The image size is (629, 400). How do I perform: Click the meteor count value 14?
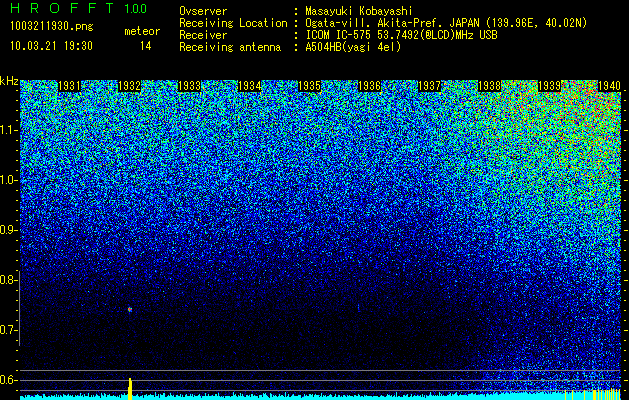coord(145,46)
